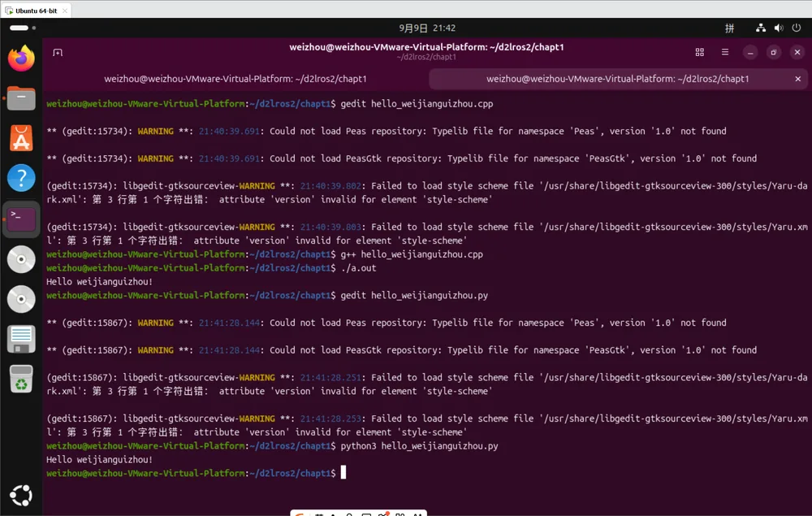Click the 'gedit hello_weijianguizhou.cpp' command text
Screen dimensions: 812x516
click(x=417, y=104)
